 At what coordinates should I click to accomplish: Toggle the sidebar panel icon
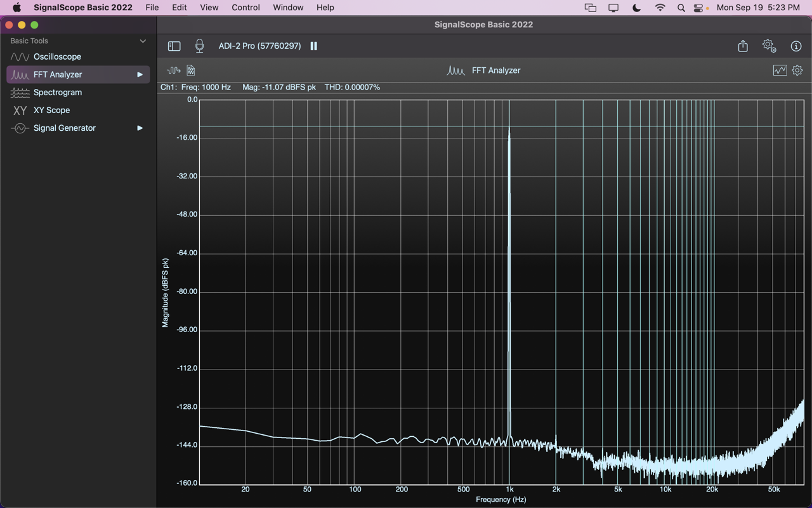[x=174, y=46]
